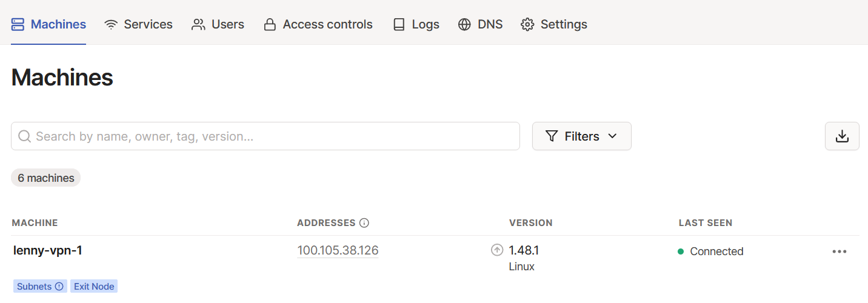
Task: Click the Exit Node badge
Action: (94, 287)
